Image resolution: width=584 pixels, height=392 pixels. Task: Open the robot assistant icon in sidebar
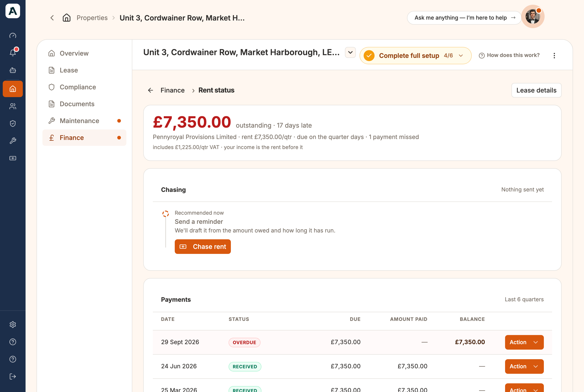click(x=13, y=70)
